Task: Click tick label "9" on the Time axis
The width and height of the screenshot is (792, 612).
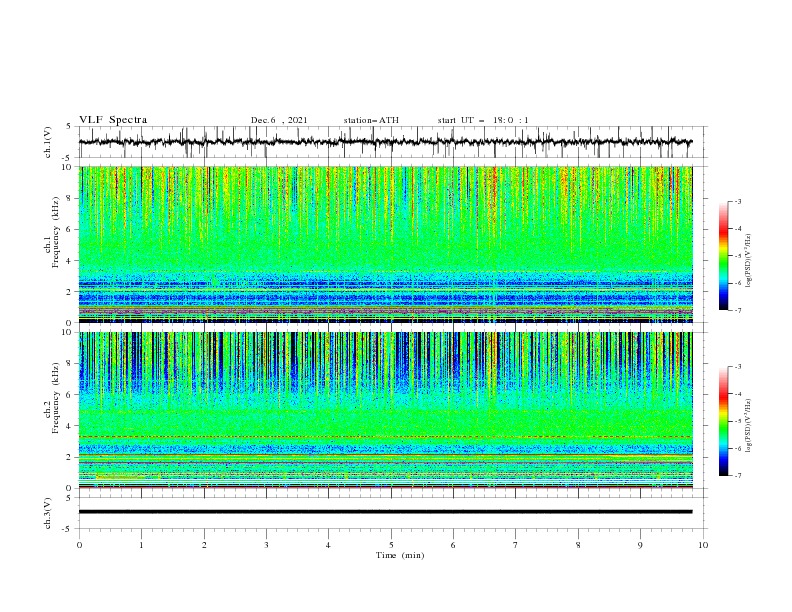Action: (x=640, y=545)
